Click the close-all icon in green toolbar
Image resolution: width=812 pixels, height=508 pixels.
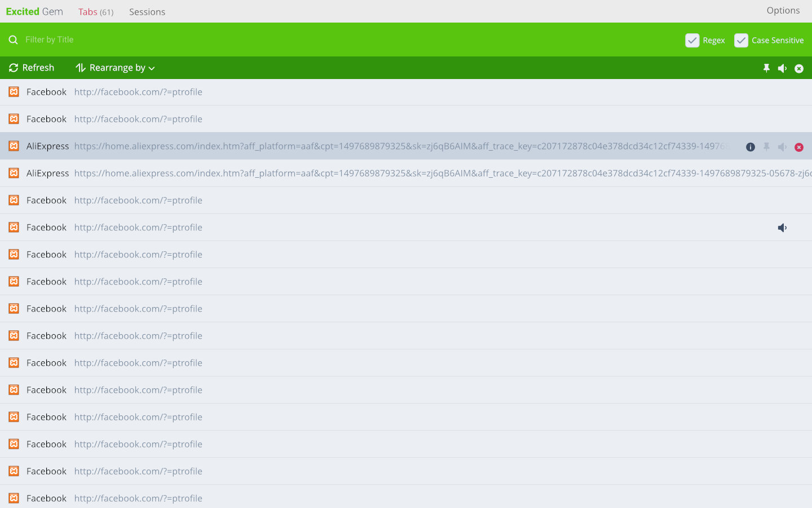799,68
